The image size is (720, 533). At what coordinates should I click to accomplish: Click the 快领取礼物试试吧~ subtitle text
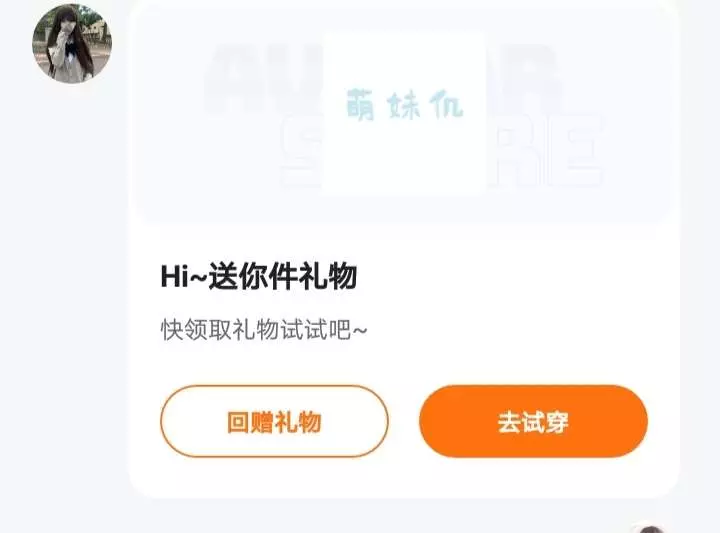264,330
